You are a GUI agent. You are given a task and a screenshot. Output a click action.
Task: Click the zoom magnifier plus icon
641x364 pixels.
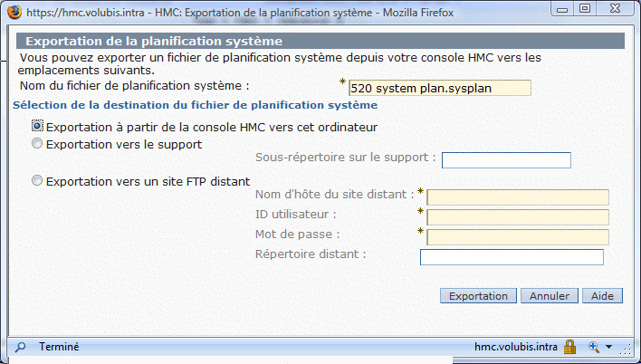coord(594,347)
